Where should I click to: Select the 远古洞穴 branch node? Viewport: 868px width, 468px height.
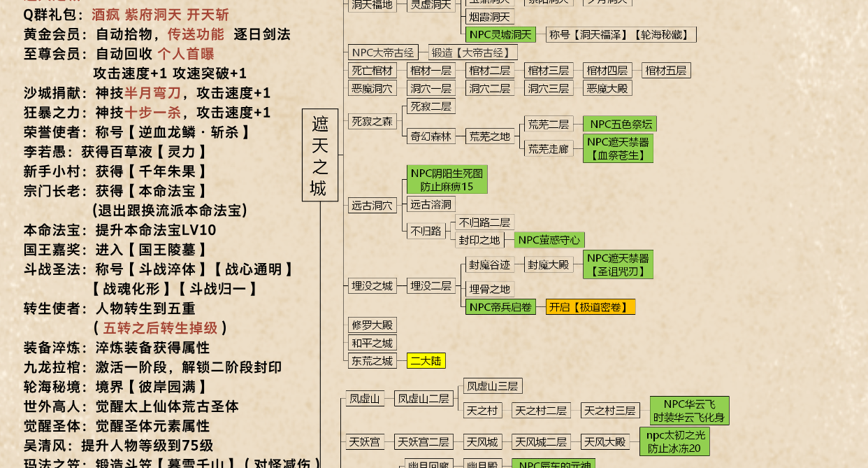click(x=372, y=204)
